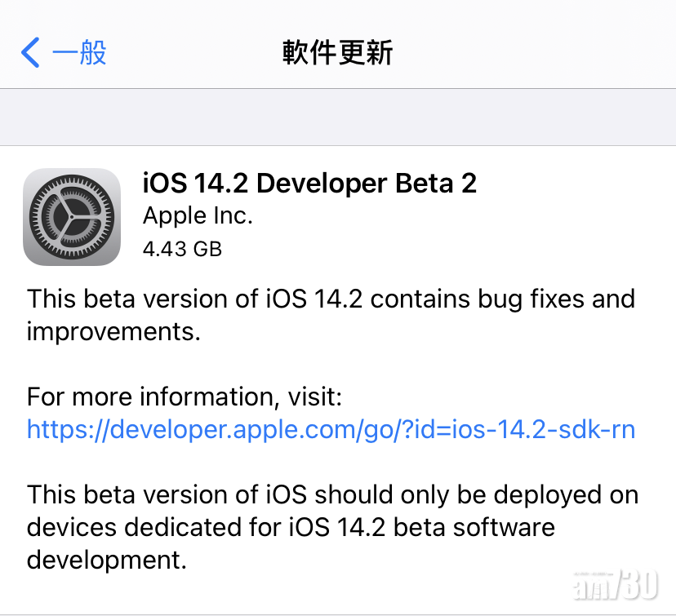Click the 軟件更新 page title
The height and width of the screenshot is (616, 676).
(x=337, y=53)
